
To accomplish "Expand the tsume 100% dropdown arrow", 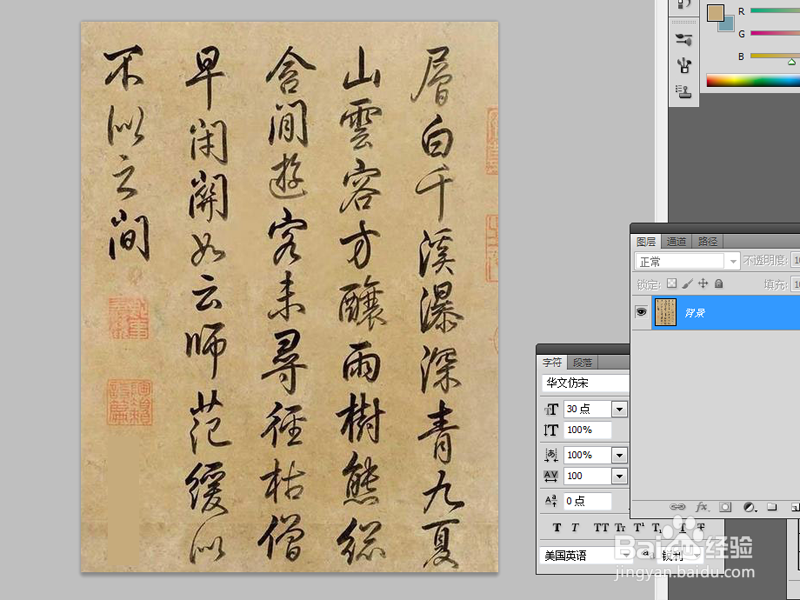I will (x=619, y=455).
